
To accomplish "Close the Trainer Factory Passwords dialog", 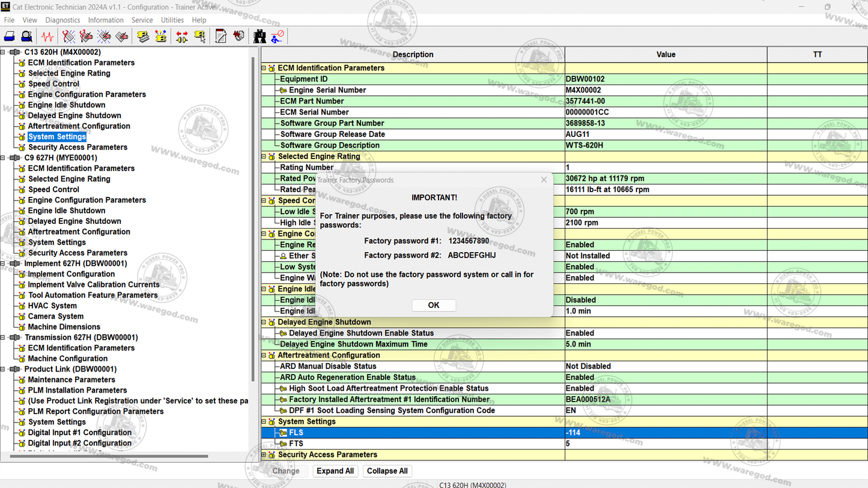I will point(544,180).
